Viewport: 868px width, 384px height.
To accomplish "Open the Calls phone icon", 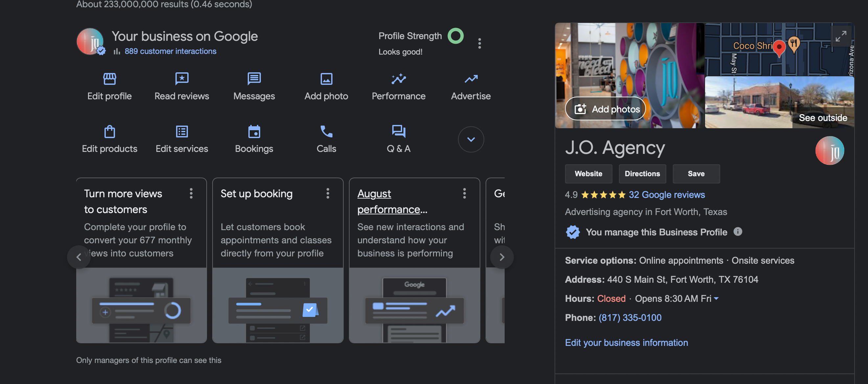I will coord(326,132).
